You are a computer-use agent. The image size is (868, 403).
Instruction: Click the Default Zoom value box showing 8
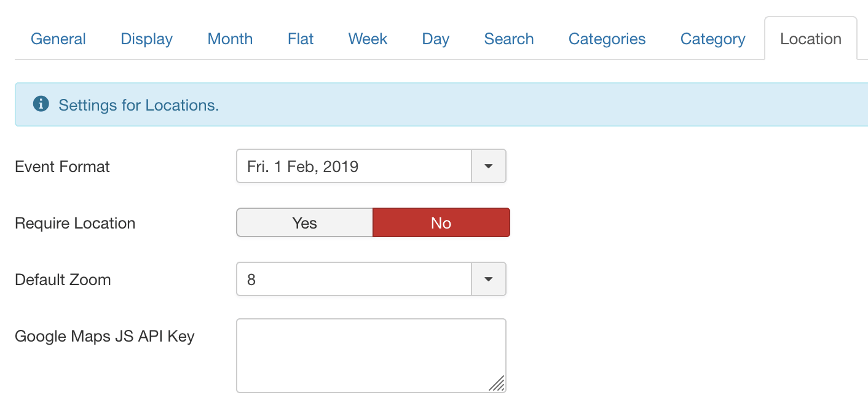tap(353, 280)
